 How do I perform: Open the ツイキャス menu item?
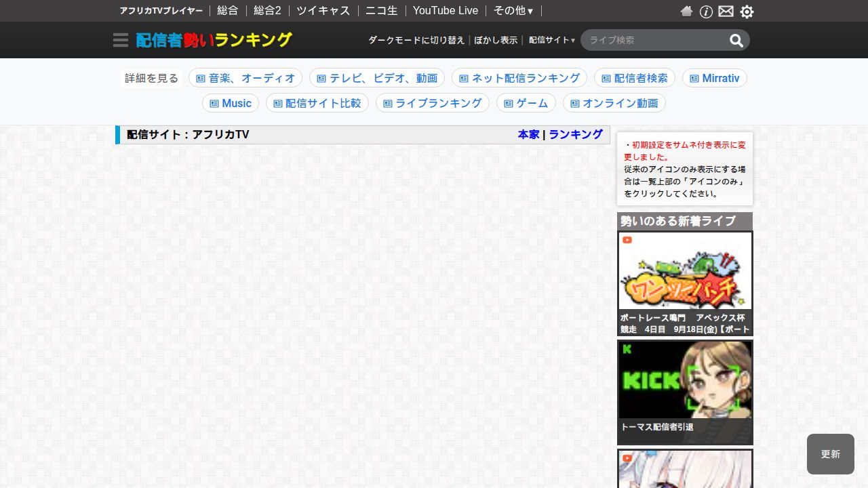[x=323, y=11]
